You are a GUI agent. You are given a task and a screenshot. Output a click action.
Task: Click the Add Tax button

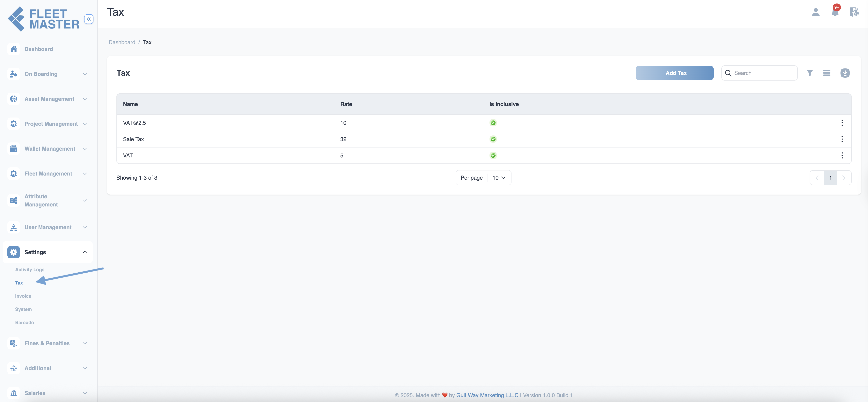[674, 73]
